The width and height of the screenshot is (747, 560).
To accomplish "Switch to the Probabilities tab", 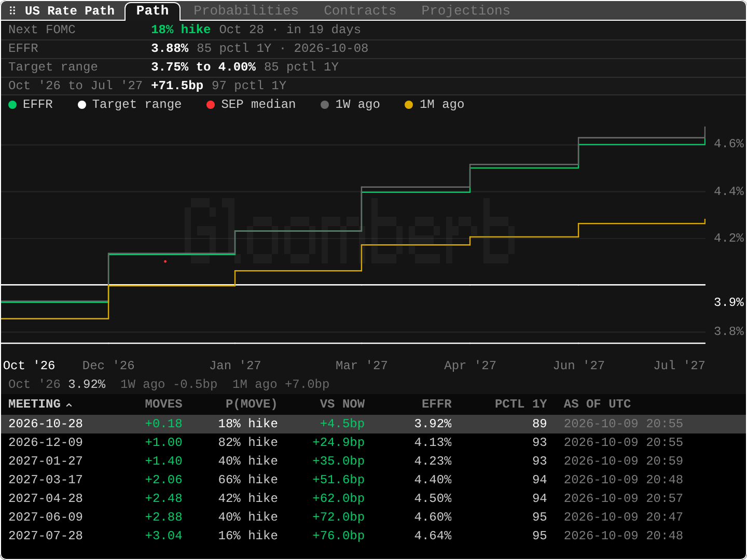I will (x=246, y=11).
